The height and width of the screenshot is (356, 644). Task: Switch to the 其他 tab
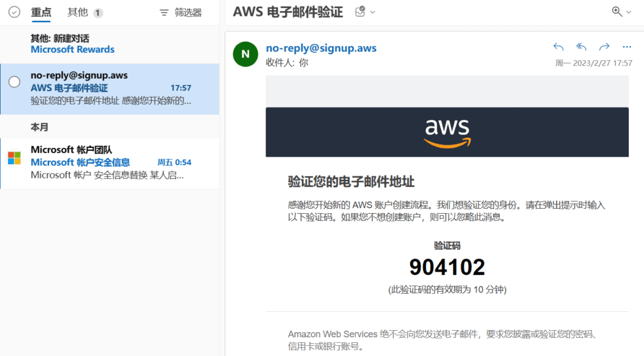point(77,13)
